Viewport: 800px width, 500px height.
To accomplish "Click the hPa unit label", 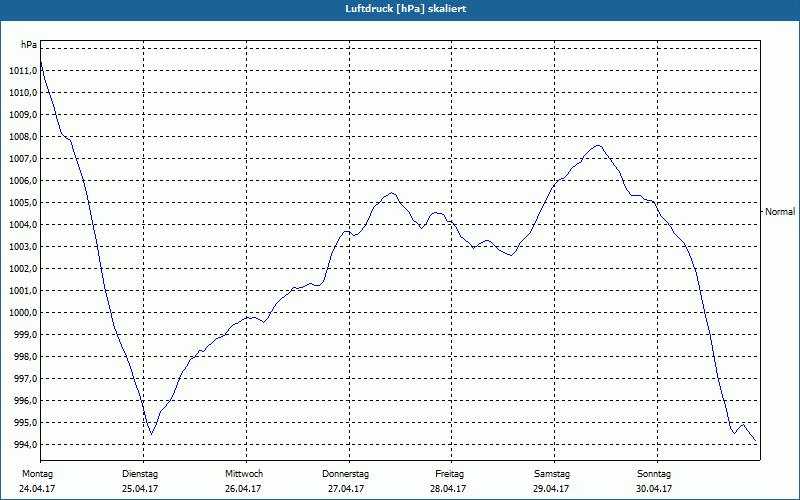I will 29,45.
